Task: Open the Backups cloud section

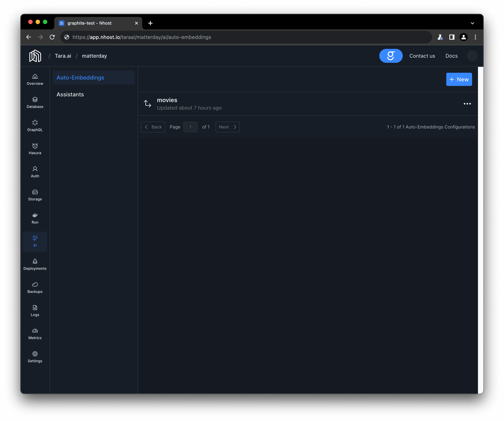Action: 35,287
